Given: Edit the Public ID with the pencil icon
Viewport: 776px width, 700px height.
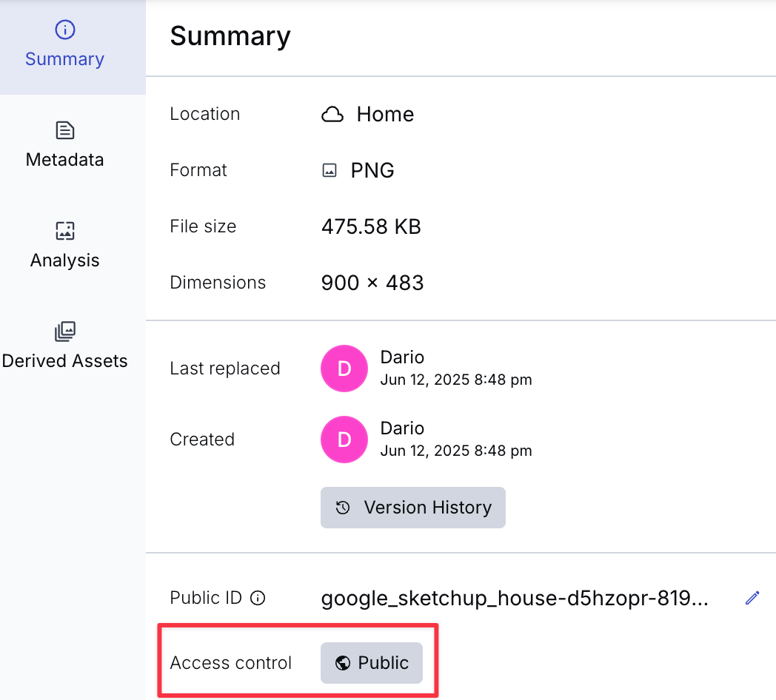Looking at the screenshot, I should point(752,599).
